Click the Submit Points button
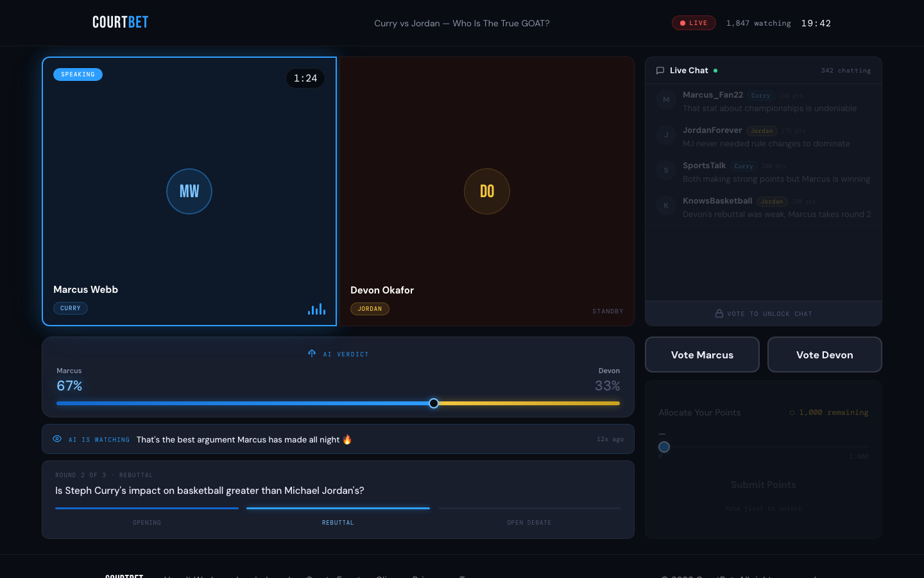The image size is (924, 578). point(764,485)
